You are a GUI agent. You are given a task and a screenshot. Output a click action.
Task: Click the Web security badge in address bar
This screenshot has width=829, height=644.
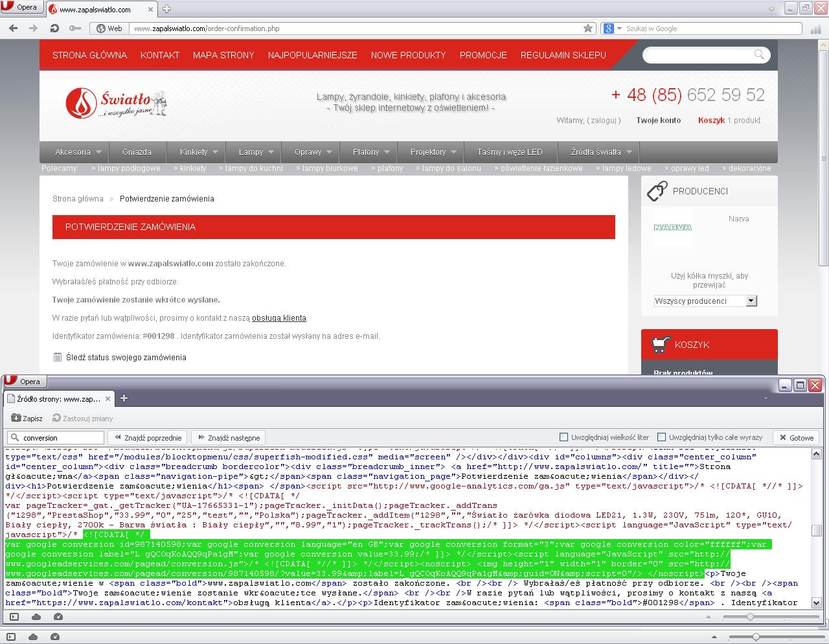109,29
